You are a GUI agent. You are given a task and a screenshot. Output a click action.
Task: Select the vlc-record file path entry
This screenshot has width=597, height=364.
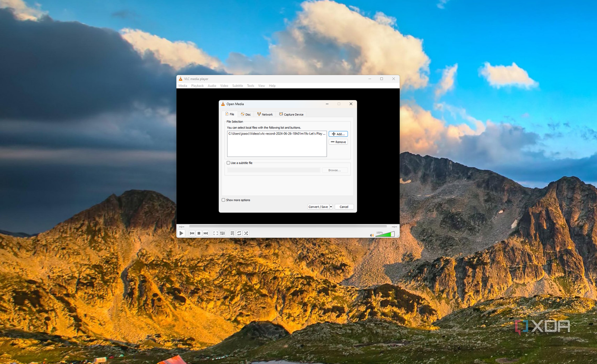(277, 134)
